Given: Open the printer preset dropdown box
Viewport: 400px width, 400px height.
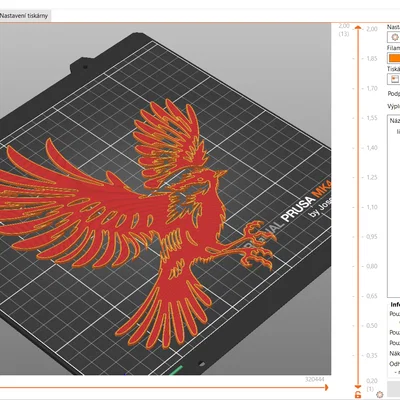Looking at the screenshot, I should tap(394, 79).
